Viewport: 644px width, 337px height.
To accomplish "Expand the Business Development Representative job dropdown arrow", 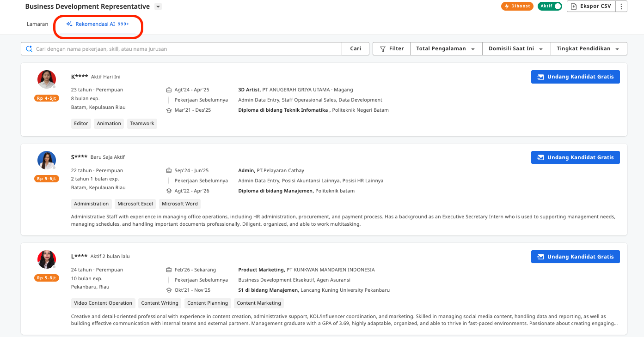I will click(158, 7).
